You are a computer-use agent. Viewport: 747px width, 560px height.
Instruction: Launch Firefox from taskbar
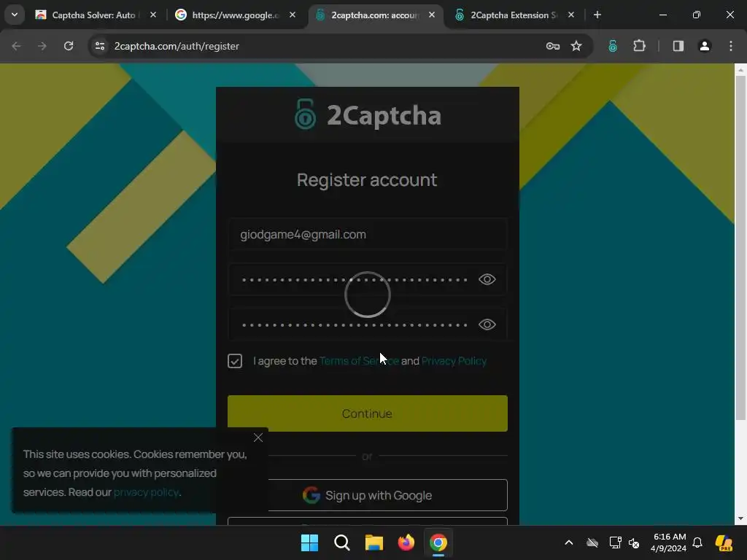(x=406, y=542)
